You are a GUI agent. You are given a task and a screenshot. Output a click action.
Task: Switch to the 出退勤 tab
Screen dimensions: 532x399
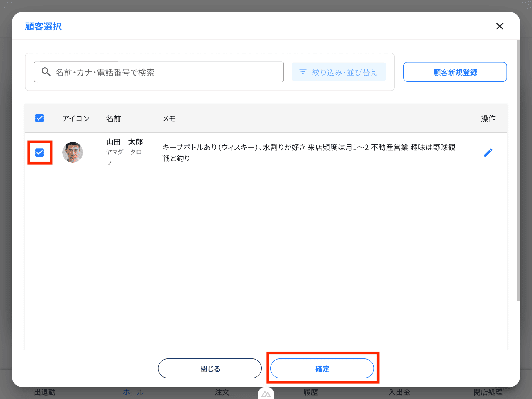(x=44, y=392)
